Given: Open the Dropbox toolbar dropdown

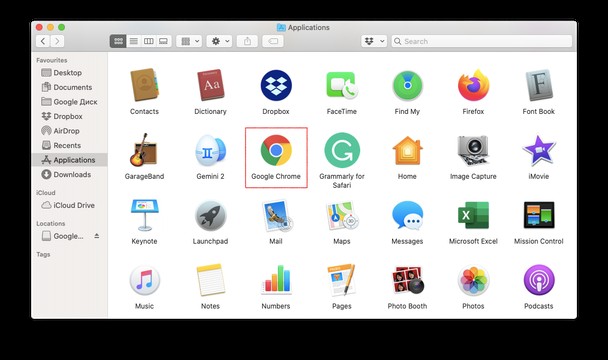Looking at the screenshot, I should click(x=374, y=41).
